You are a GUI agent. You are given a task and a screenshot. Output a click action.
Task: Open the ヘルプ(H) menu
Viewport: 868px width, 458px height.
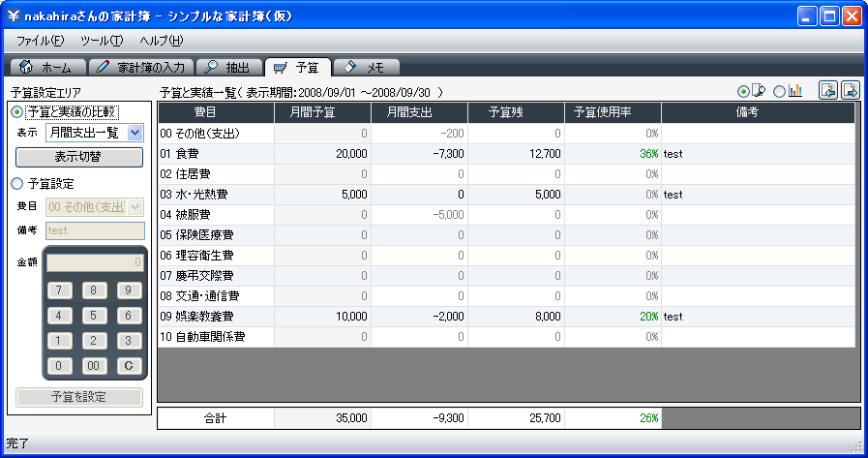click(x=161, y=41)
